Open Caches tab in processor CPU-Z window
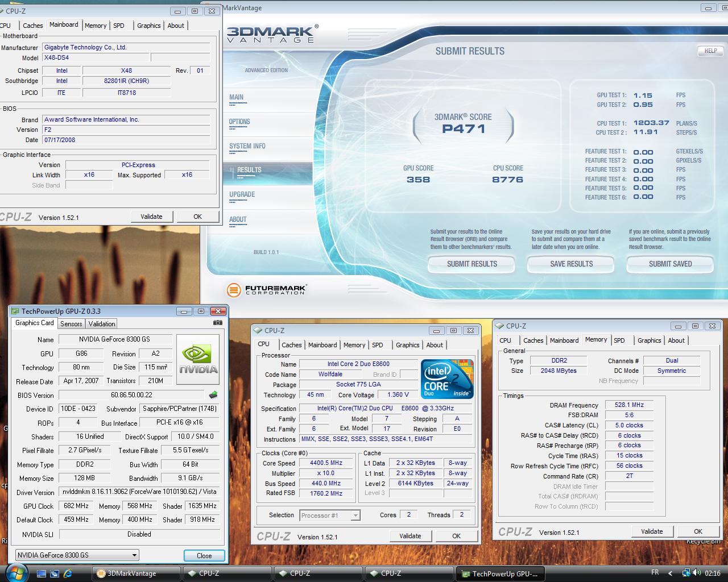The width and height of the screenshot is (728, 582). [292, 345]
